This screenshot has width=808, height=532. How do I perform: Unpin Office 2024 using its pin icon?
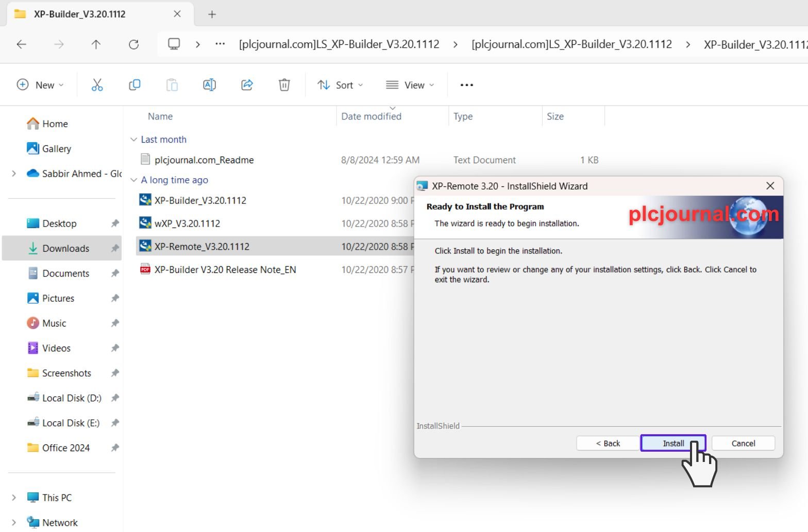click(115, 448)
